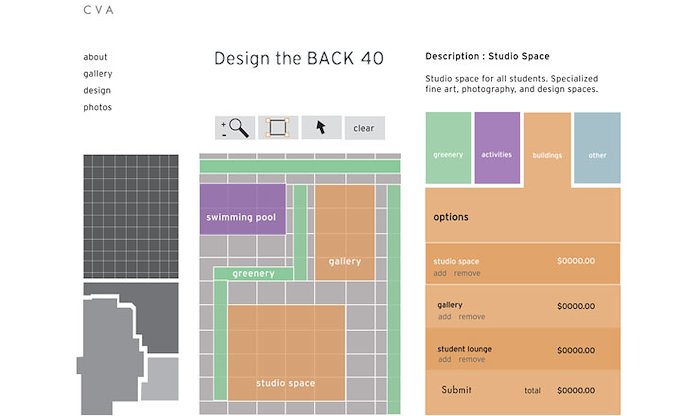Screen dimensions: 700x416
Task: Select the swimming pool block on grid
Action: click(242, 209)
